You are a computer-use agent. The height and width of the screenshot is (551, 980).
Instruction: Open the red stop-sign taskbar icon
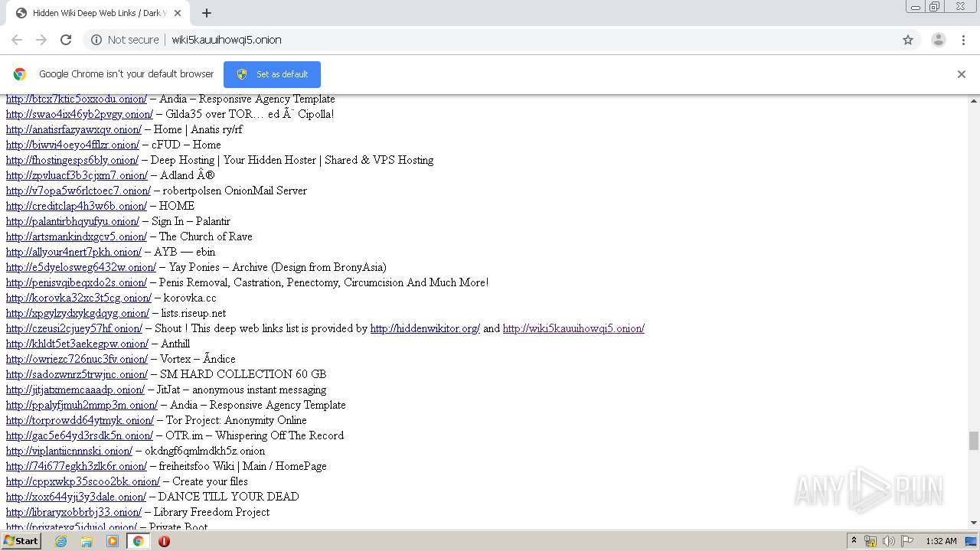tap(164, 541)
